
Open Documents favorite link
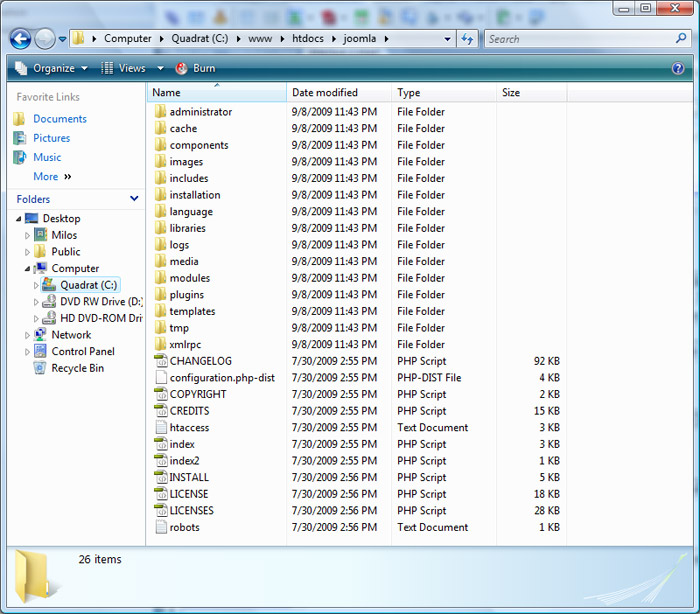click(59, 118)
